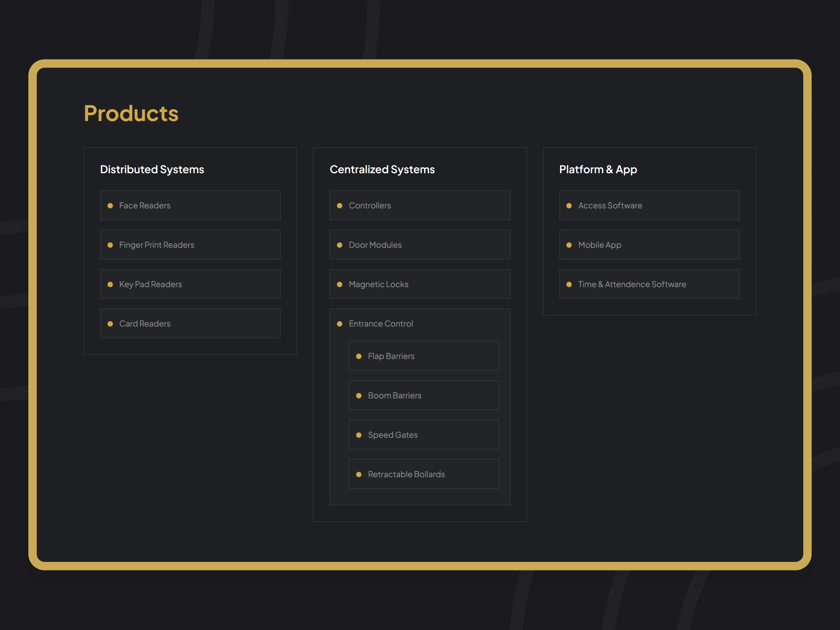840x630 pixels.
Task: Open the Boom Barriers entry
Action: click(x=394, y=395)
